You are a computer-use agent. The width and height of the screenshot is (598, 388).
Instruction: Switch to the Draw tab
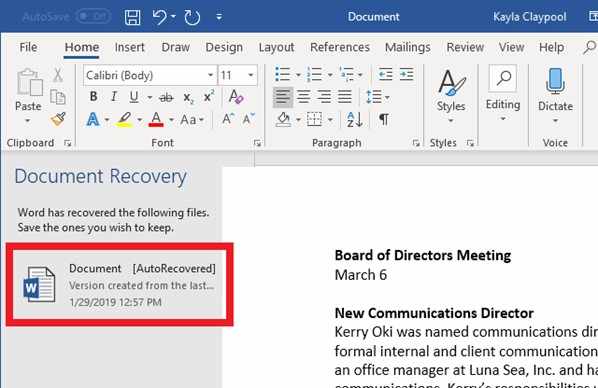click(175, 47)
